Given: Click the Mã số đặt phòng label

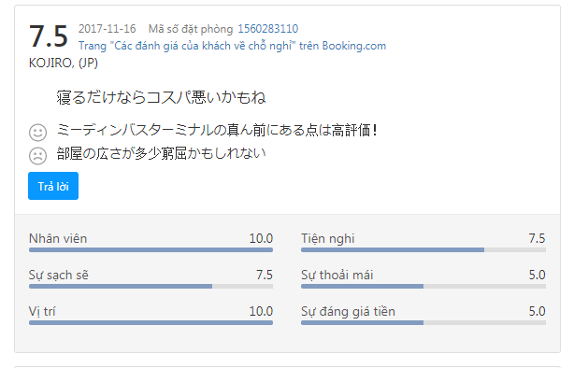Looking at the screenshot, I should [x=191, y=29].
